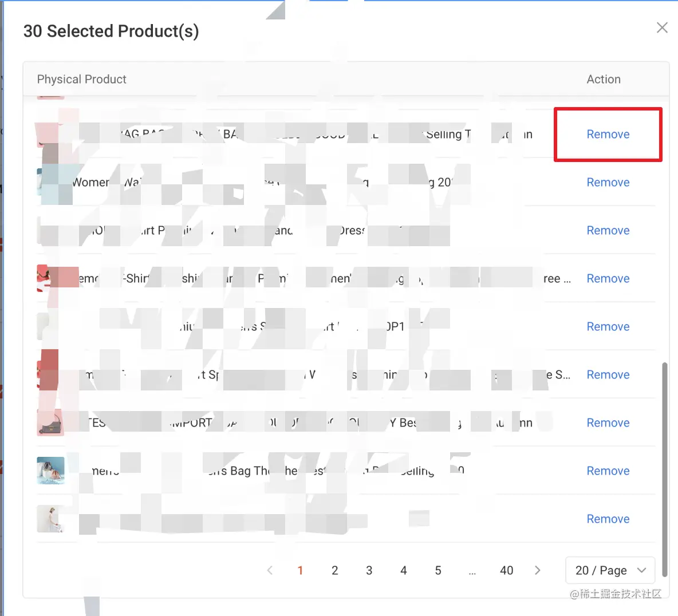This screenshot has height=616, width=678.
Task: Jump to page 5
Action: pyautogui.click(x=437, y=570)
